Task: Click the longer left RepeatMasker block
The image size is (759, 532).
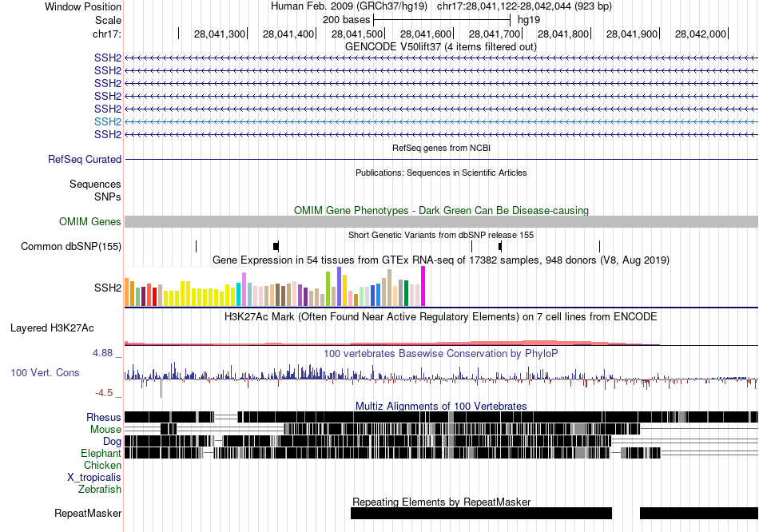Action: click(x=481, y=513)
